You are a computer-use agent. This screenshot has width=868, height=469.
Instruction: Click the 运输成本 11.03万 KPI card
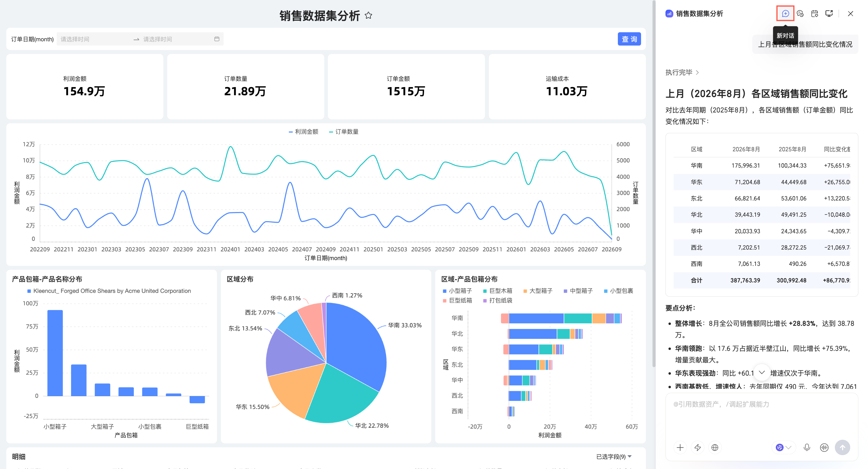(567, 87)
